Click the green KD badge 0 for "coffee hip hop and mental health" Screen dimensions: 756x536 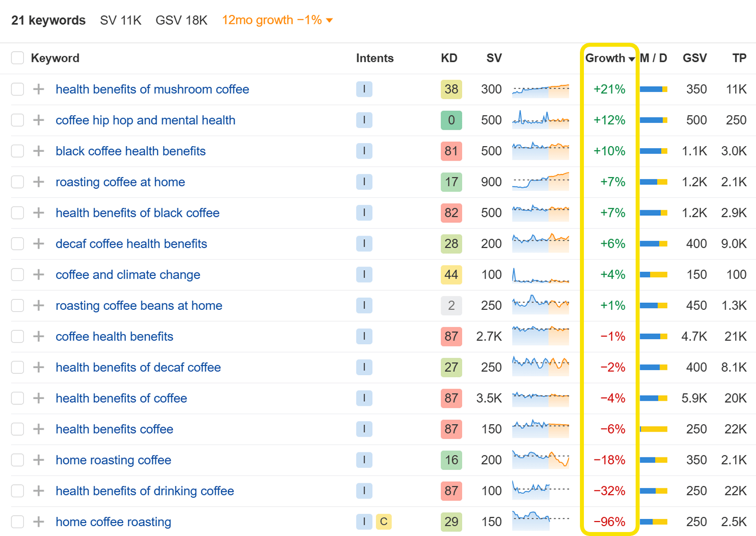pos(451,120)
